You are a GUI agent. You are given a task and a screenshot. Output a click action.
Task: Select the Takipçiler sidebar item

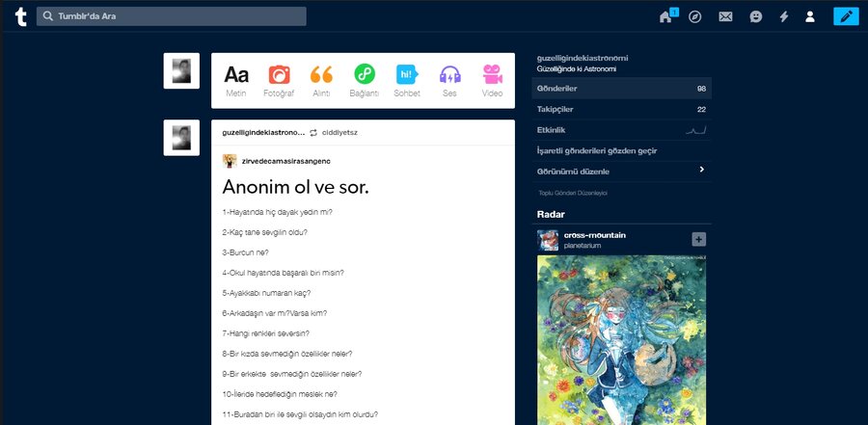point(622,110)
